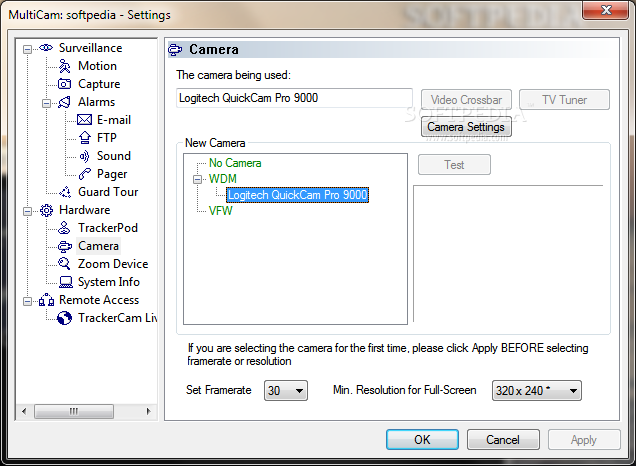
Task: Click the camera icon in panel header
Action: coord(175,50)
